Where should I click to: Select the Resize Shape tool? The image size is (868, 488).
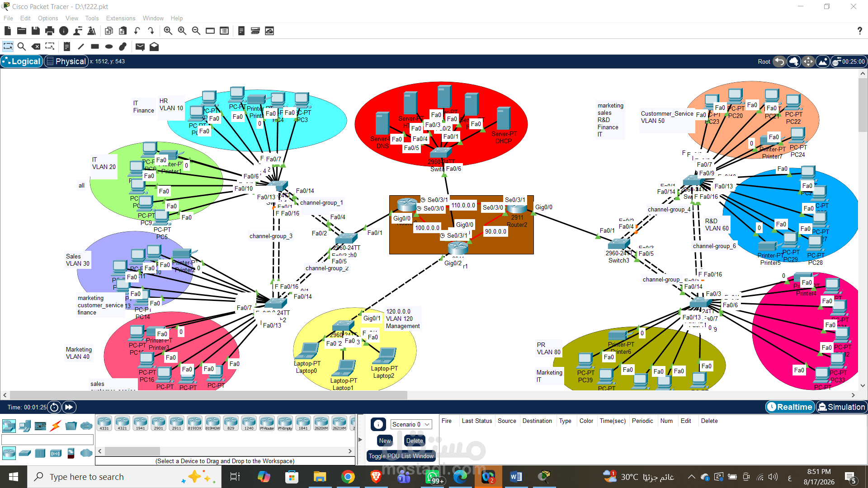tap(50, 47)
